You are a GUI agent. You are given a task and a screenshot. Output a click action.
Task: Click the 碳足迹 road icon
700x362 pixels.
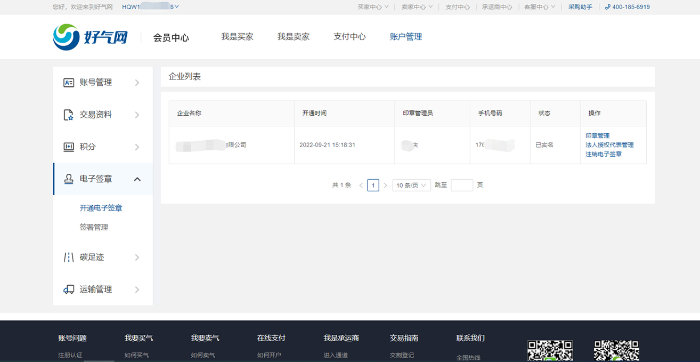point(68,257)
